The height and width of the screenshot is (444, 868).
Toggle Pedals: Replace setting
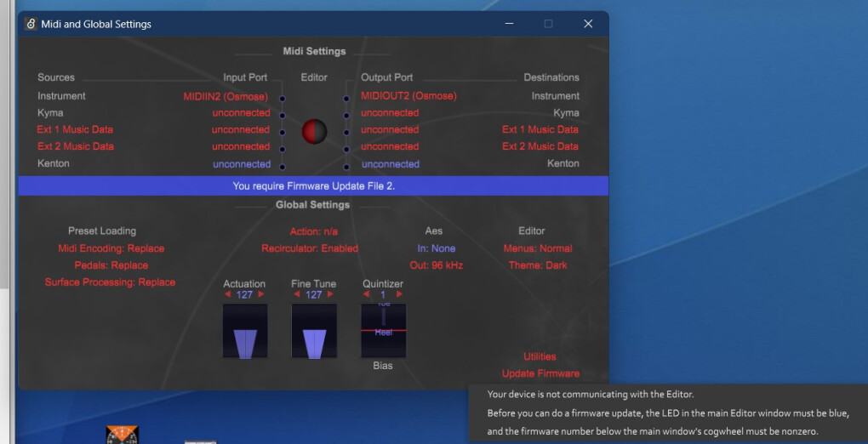(111, 265)
